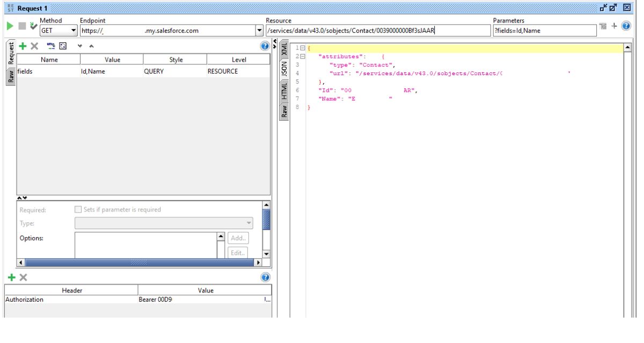This screenshot has width=644, height=343.
Task: Switch to the HTML response tab
Action: tap(284, 91)
